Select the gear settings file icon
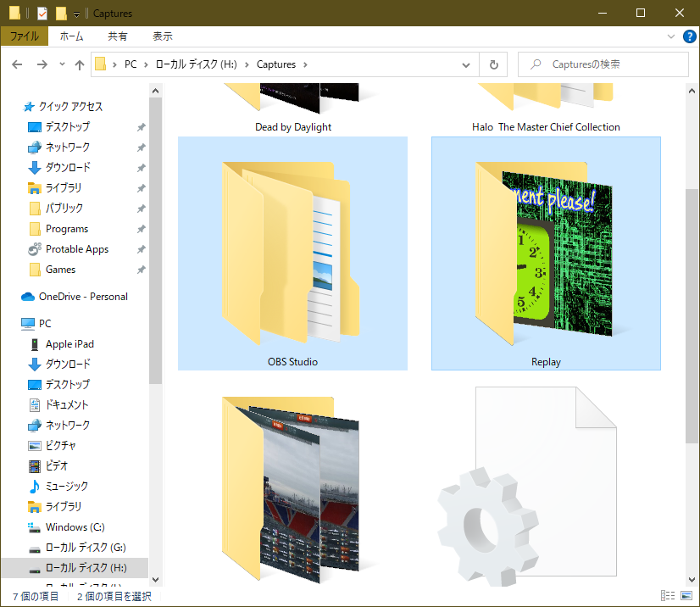The width and height of the screenshot is (700, 607). (x=528, y=487)
